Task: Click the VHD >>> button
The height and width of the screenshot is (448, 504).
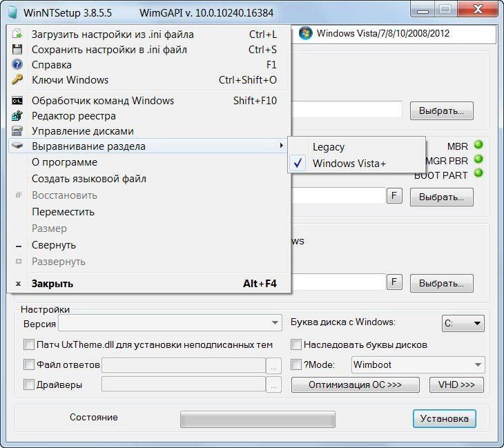Action: (x=456, y=384)
